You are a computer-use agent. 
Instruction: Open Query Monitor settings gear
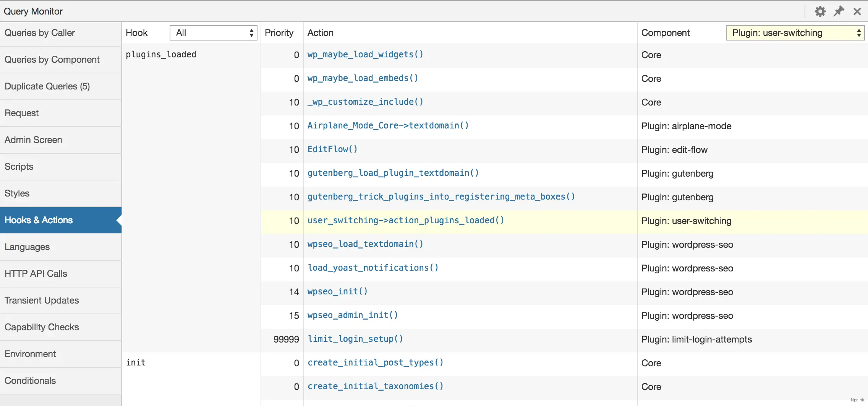click(820, 11)
